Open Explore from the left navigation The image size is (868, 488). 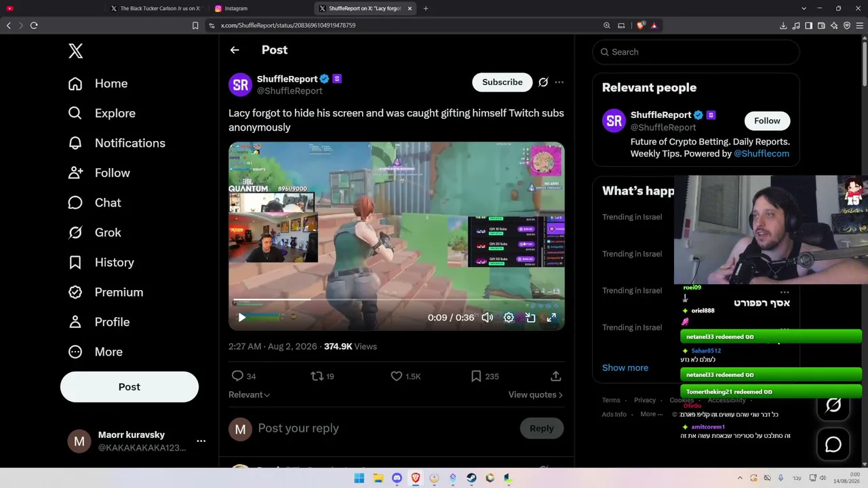point(102,113)
